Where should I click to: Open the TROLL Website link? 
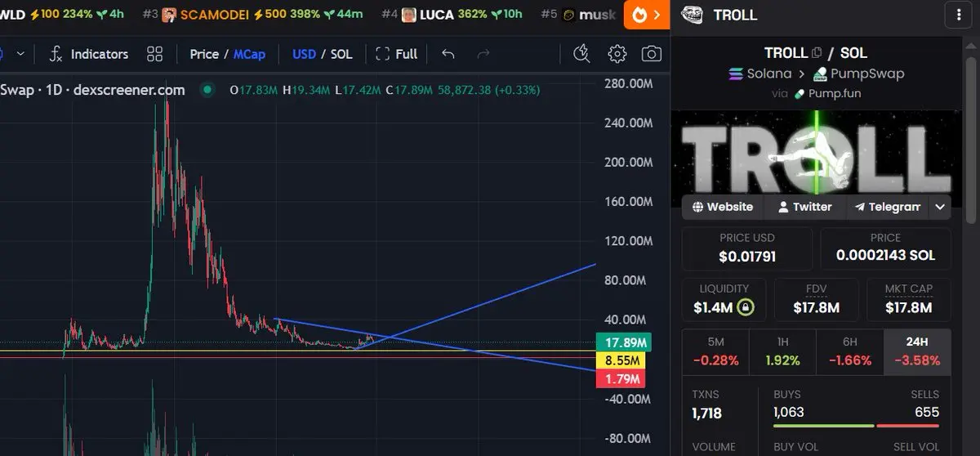pos(722,207)
